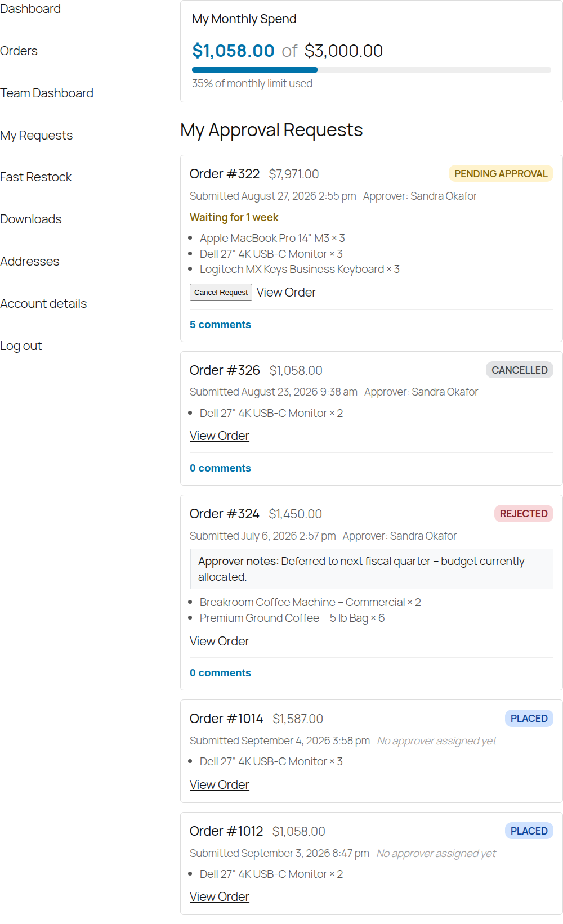
Task: Click the $3,000.00 monthly limit amount
Action: point(343,51)
